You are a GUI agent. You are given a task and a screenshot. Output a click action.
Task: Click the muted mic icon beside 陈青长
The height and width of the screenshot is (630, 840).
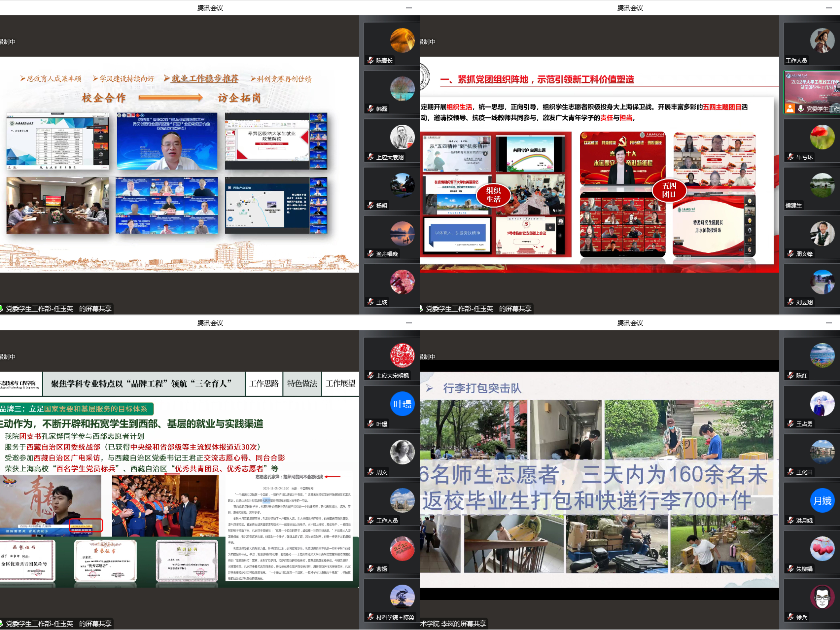pos(370,60)
